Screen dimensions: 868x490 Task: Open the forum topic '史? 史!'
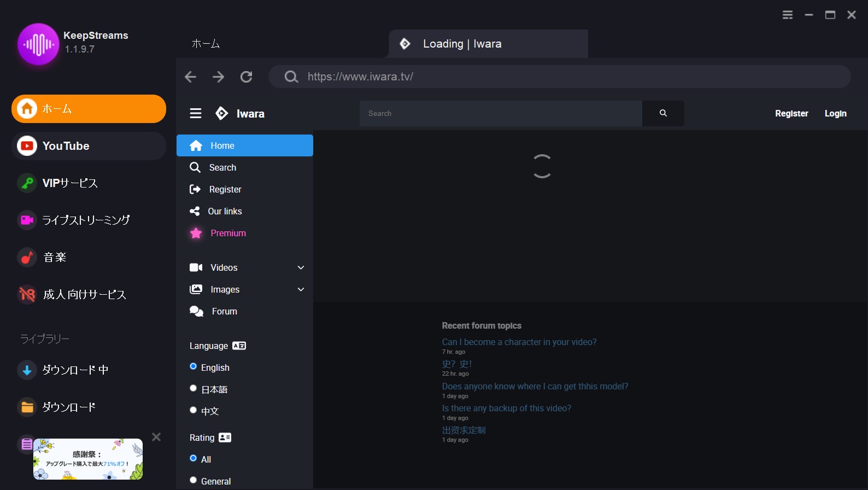click(x=456, y=364)
